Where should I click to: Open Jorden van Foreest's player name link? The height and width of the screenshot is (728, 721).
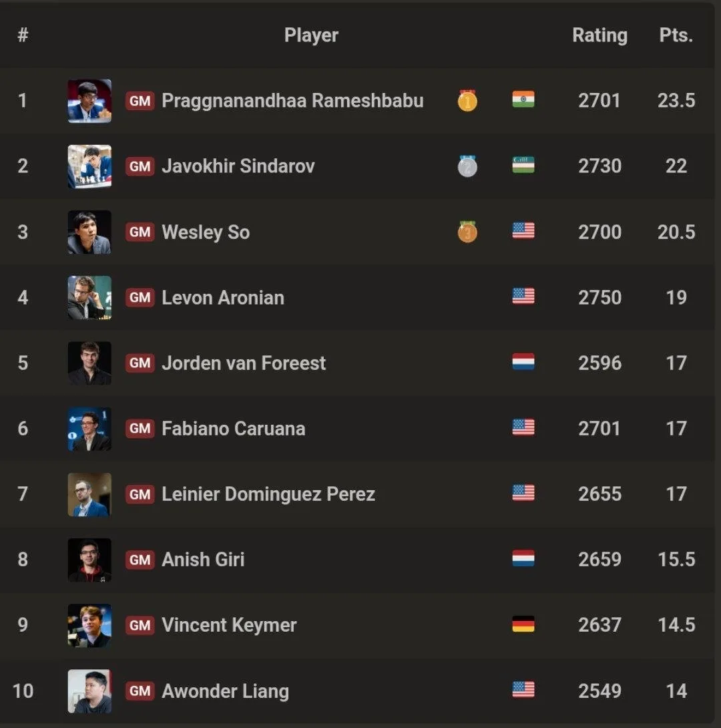tap(244, 363)
